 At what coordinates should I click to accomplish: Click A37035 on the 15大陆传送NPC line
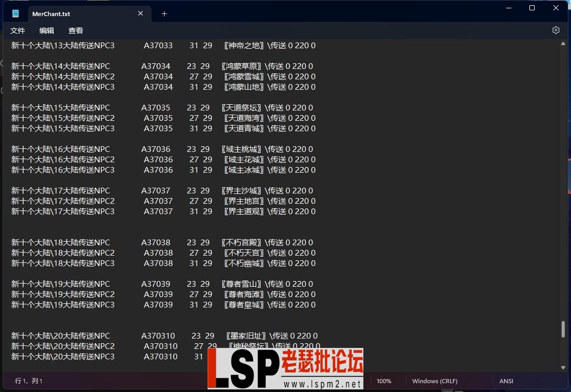156,108
